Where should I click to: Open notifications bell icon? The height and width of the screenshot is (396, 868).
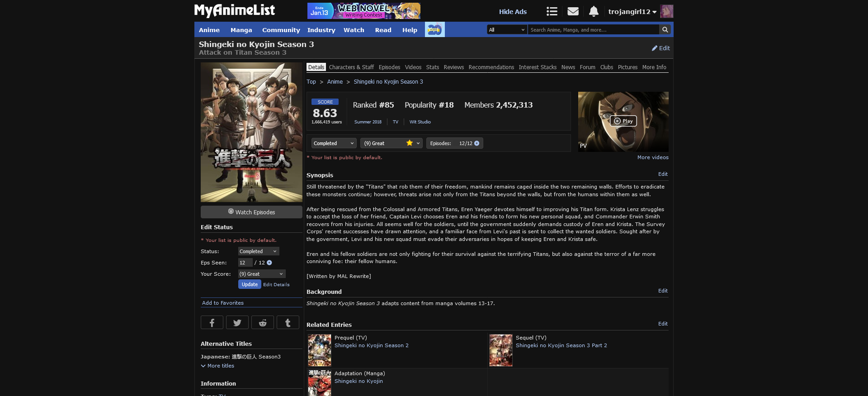594,11
